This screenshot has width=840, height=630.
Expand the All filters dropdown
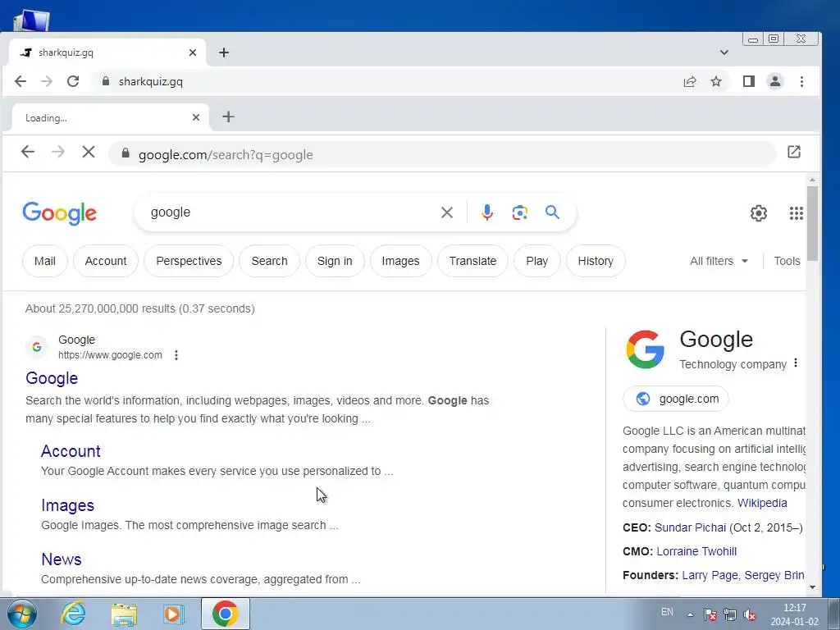pos(719,261)
